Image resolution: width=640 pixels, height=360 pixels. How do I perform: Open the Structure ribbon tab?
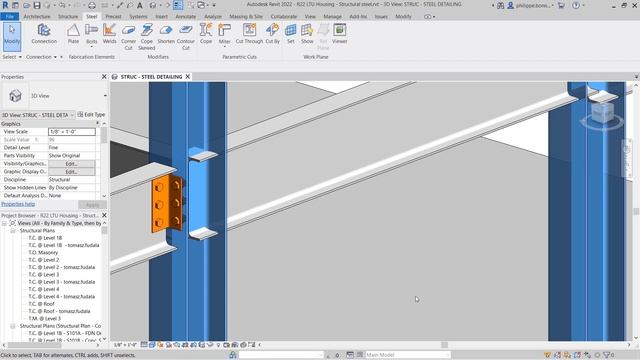pyautogui.click(x=68, y=17)
